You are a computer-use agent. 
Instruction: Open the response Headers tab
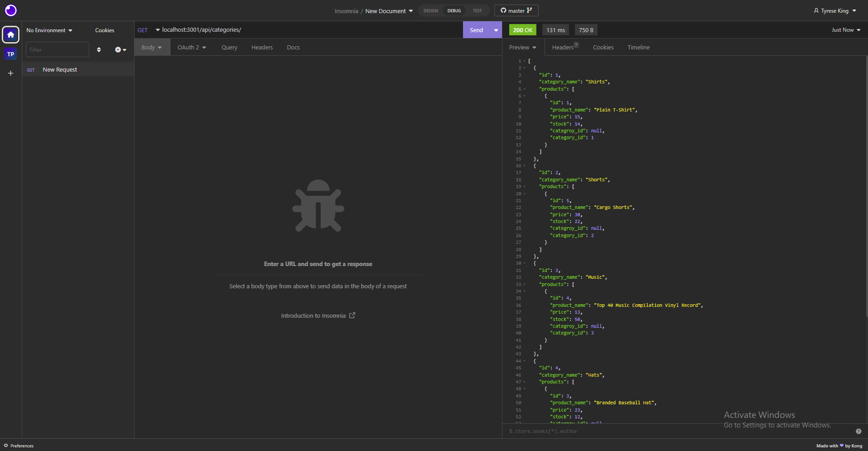[565, 47]
